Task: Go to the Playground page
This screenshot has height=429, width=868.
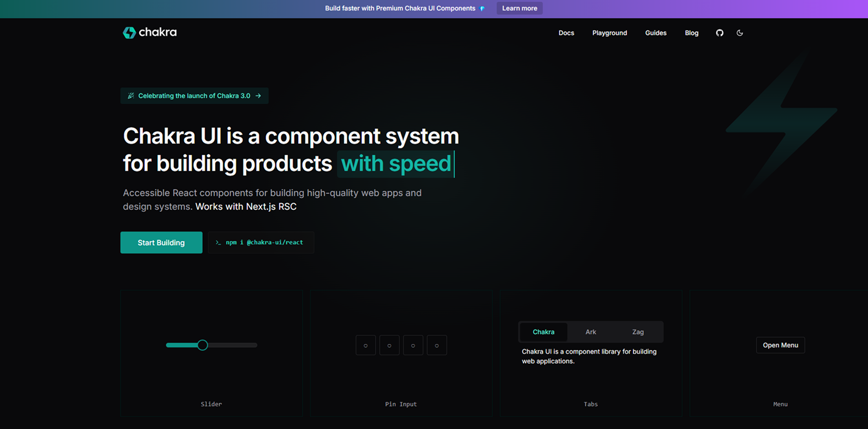Action: [610, 33]
